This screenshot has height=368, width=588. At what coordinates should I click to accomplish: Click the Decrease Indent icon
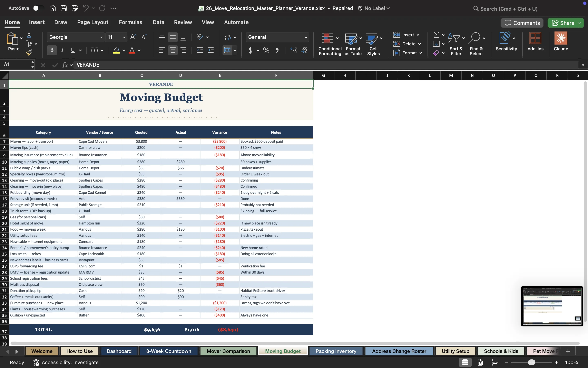coord(200,50)
